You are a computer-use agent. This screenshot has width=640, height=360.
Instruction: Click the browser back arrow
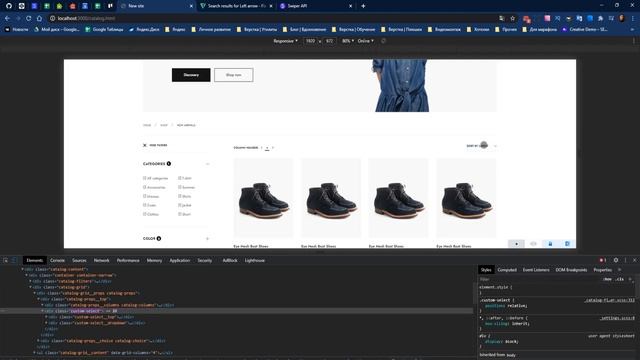coord(7,18)
